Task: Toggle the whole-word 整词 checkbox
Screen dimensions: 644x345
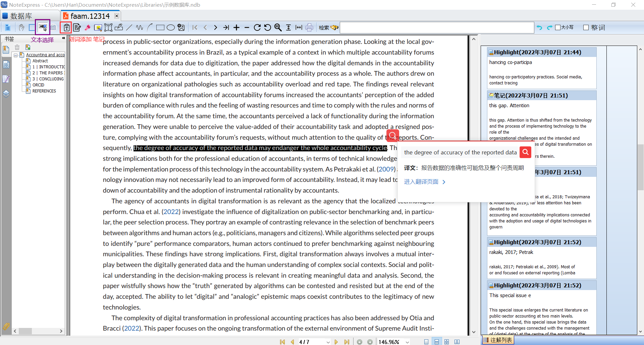Action: pyautogui.click(x=586, y=27)
